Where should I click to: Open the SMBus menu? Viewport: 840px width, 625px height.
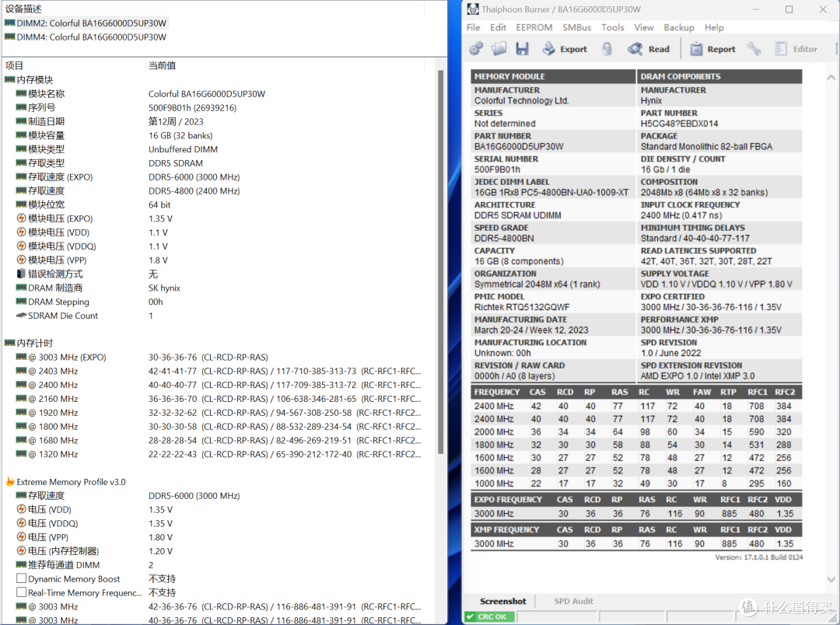576,27
